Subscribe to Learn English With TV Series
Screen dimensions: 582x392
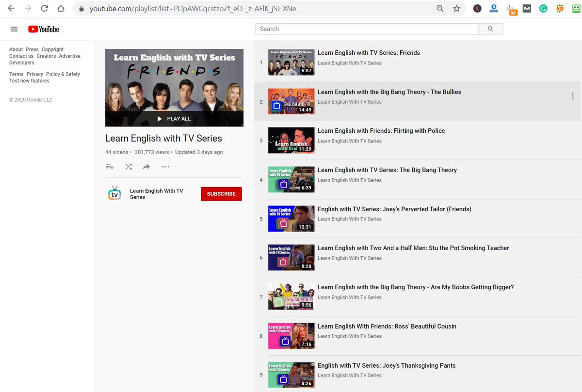click(221, 194)
